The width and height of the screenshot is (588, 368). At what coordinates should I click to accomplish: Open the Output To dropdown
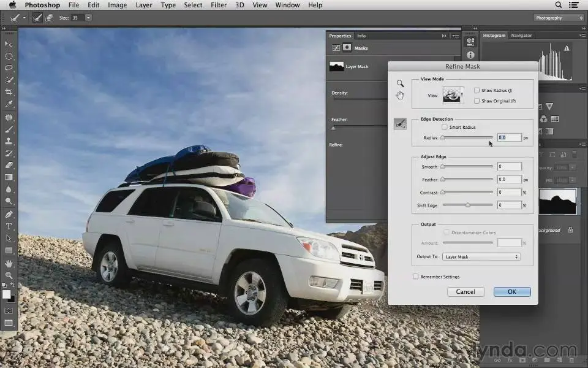coord(483,257)
